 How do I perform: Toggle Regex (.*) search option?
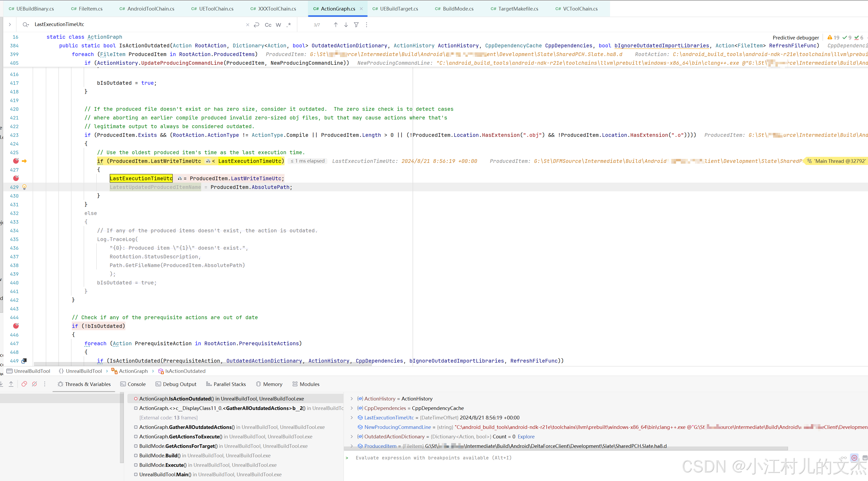coord(289,25)
